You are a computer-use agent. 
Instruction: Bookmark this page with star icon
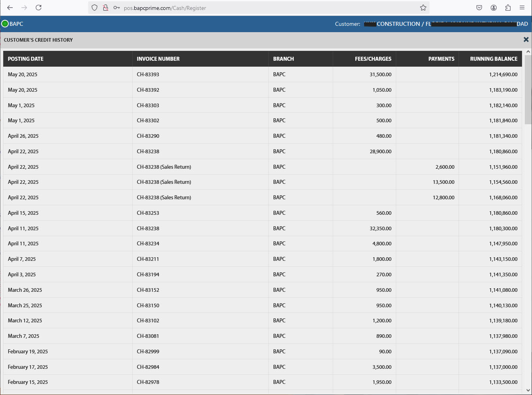(x=423, y=8)
